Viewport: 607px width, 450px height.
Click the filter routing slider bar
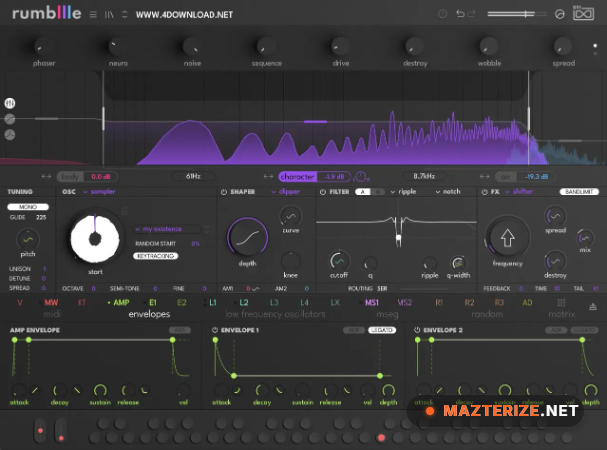point(425,289)
